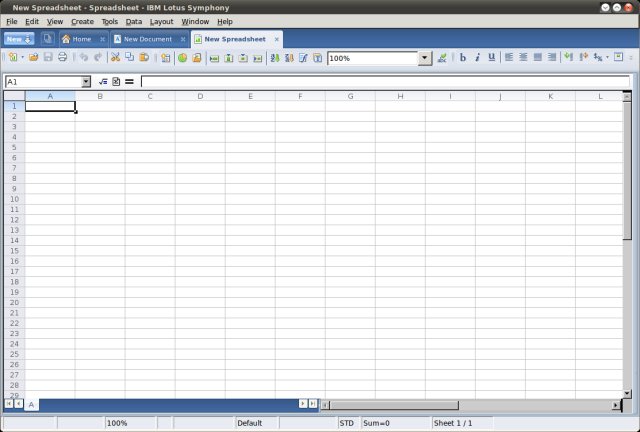640x432 pixels.
Task: Toggle italic formatting
Action: point(477,58)
